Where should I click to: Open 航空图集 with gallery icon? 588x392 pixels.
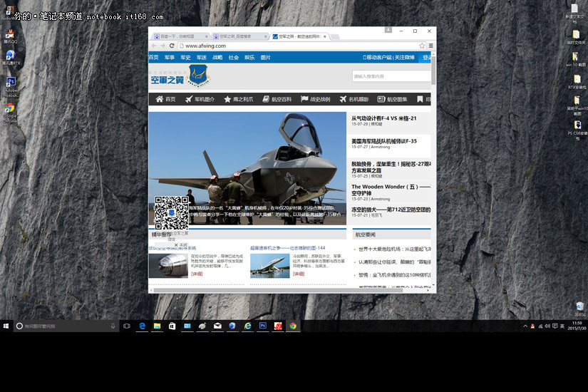pyautogui.click(x=392, y=99)
